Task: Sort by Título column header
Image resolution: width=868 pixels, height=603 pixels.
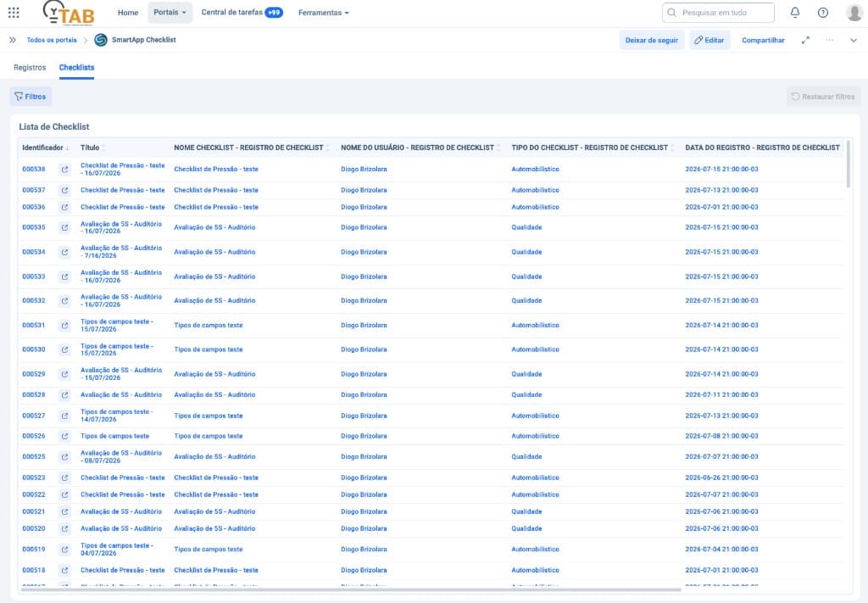Action: click(x=92, y=148)
